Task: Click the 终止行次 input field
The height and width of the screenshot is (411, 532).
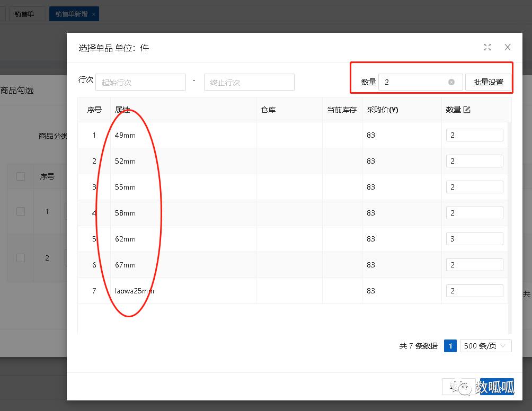Action: pos(249,82)
